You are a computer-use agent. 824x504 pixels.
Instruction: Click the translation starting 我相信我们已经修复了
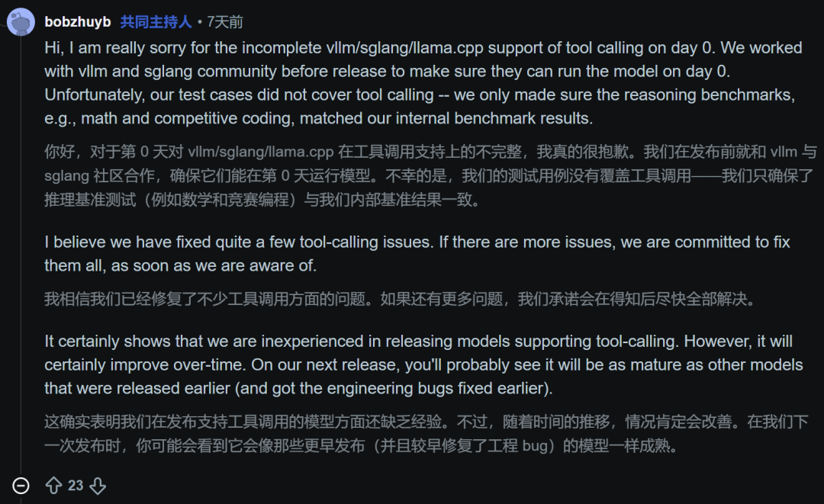click(x=399, y=299)
